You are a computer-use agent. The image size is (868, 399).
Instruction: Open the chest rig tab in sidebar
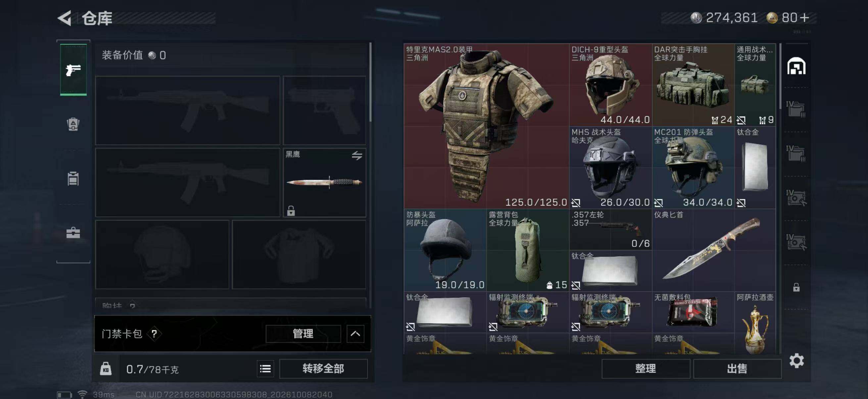pyautogui.click(x=73, y=178)
